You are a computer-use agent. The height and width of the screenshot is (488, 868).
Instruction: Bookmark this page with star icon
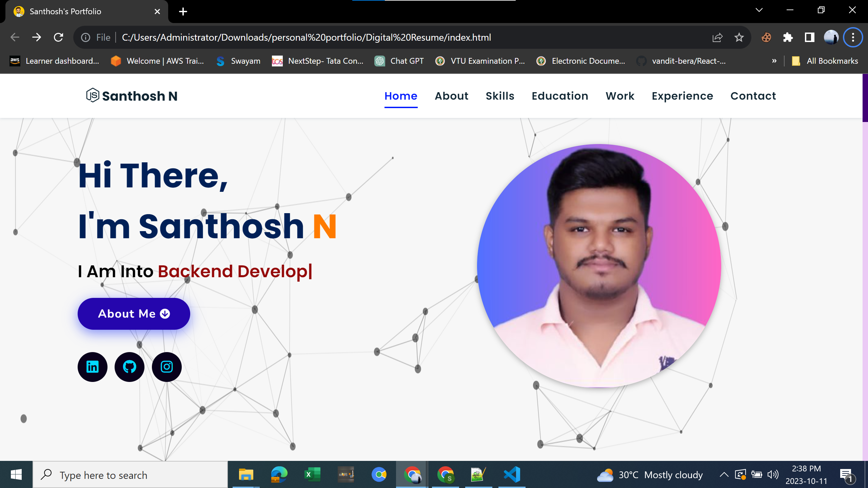tap(739, 37)
